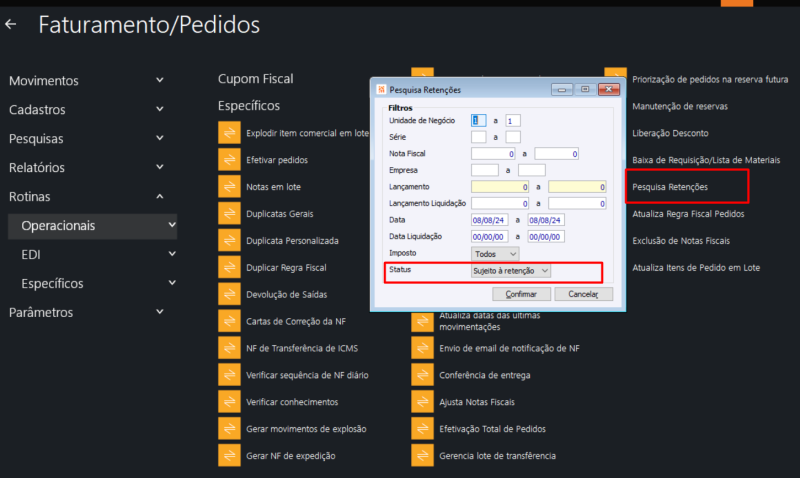Click the Confirmar button
Viewport: 800px width, 478px height.
521,294
